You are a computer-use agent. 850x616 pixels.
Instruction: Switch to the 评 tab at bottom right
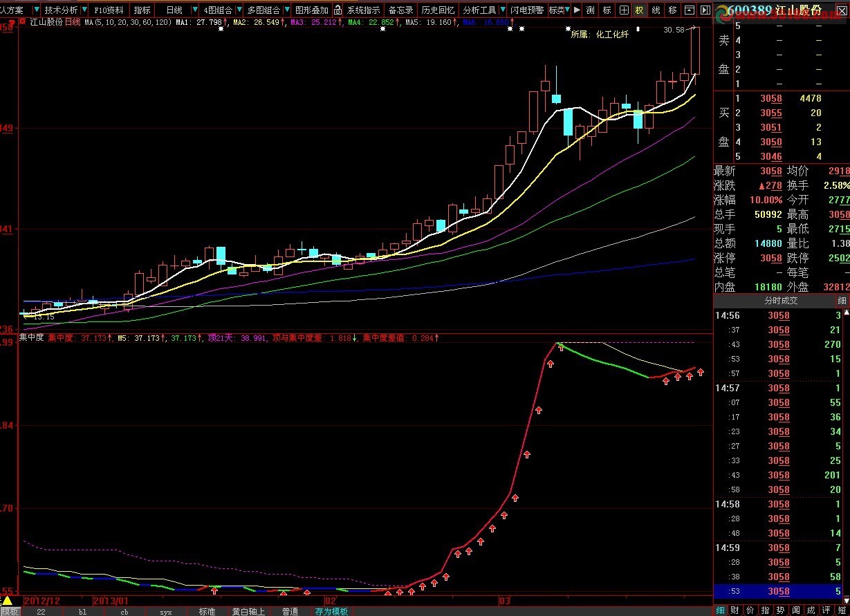coord(826,610)
